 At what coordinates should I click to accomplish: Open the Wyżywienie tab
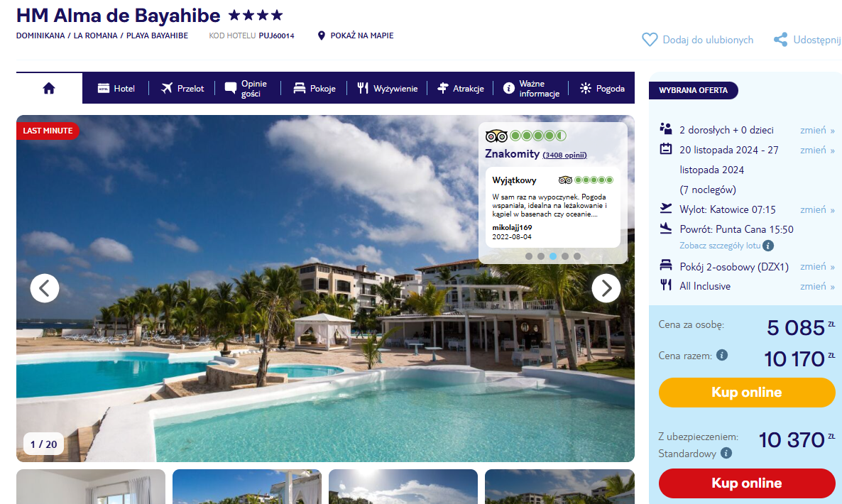pos(387,88)
